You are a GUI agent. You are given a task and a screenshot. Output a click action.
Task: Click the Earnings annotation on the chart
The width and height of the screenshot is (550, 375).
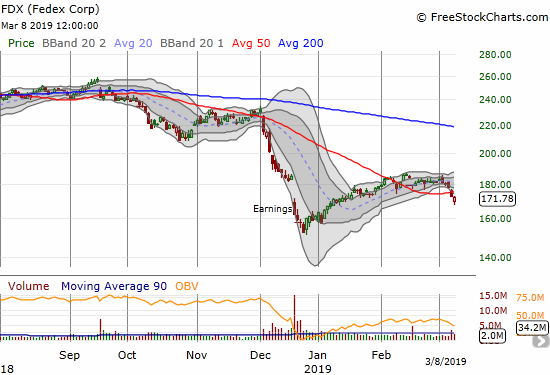pos(273,209)
